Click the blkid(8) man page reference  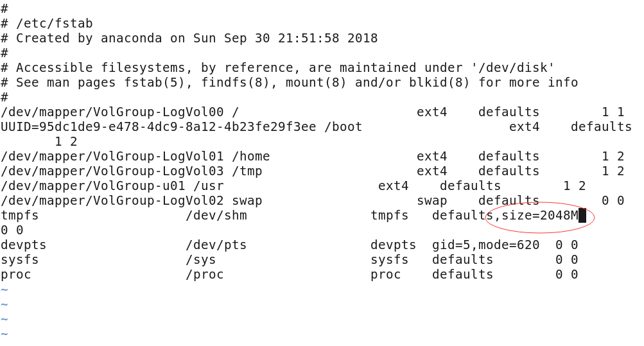439,83
